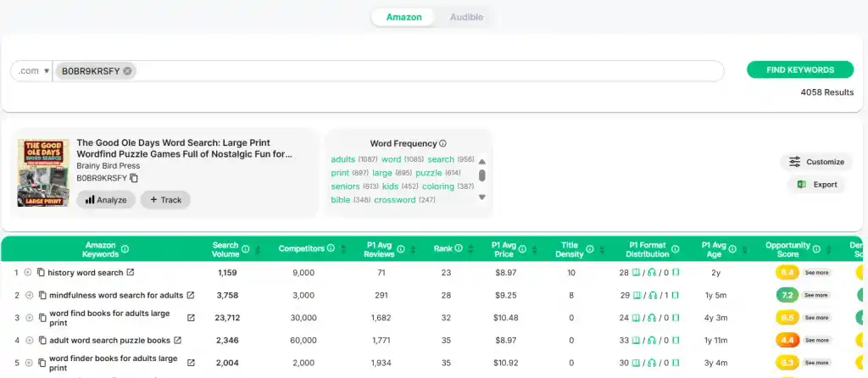Copy keyword 'mindfulness word search for adults'
Screen dimensions: 868x378
tap(42, 295)
